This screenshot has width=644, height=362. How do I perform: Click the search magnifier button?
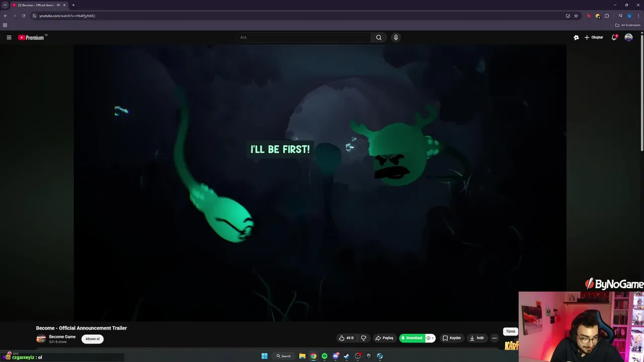point(379,37)
